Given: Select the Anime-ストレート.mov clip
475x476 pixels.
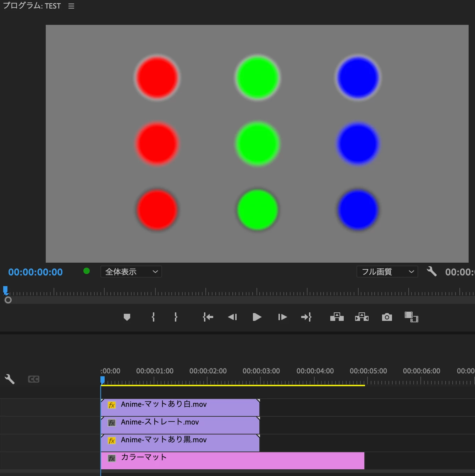Looking at the screenshot, I should click(x=180, y=425).
